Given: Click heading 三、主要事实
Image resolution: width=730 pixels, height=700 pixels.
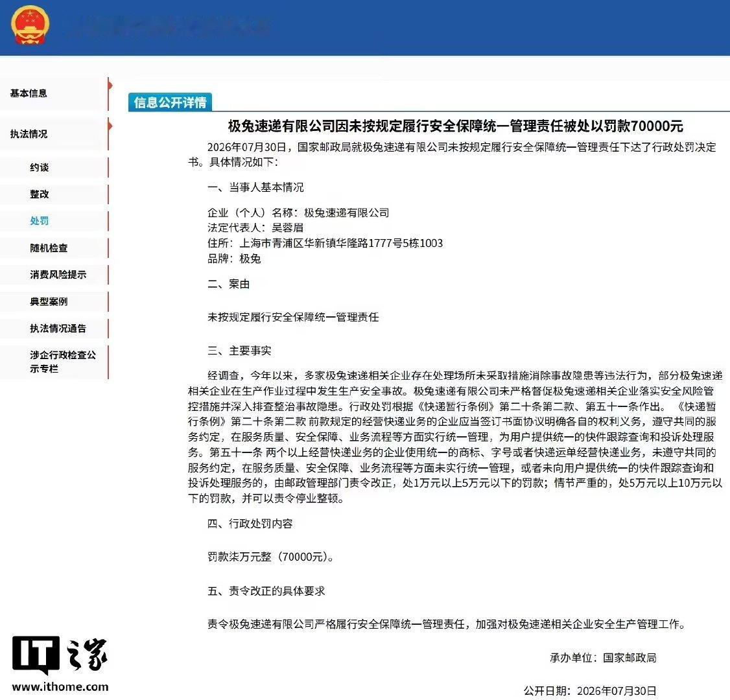Looking at the screenshot, I should click(x=239, y=351).
